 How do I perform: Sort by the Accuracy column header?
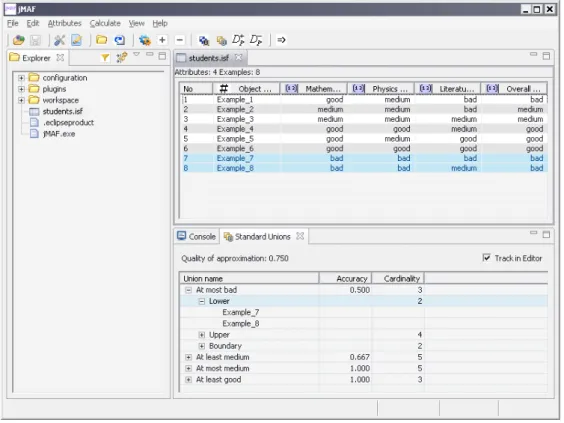pyautogui.click(x=345, y=279)
